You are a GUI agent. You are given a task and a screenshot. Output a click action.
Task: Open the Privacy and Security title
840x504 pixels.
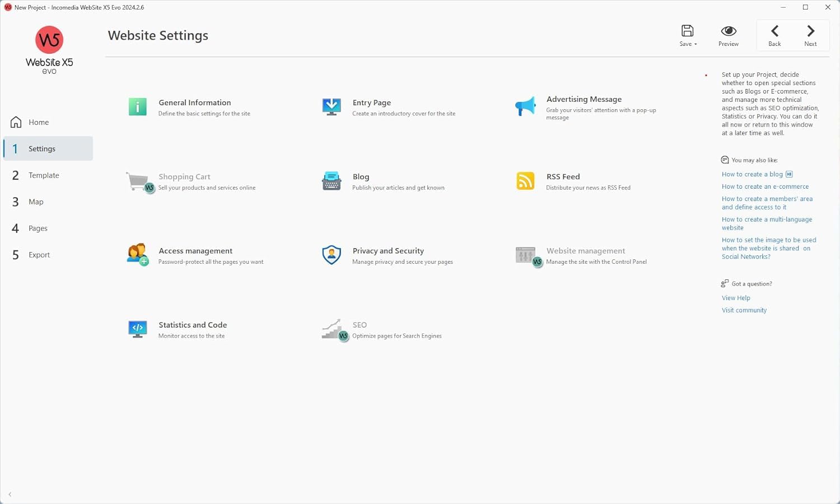pos(388,251)
